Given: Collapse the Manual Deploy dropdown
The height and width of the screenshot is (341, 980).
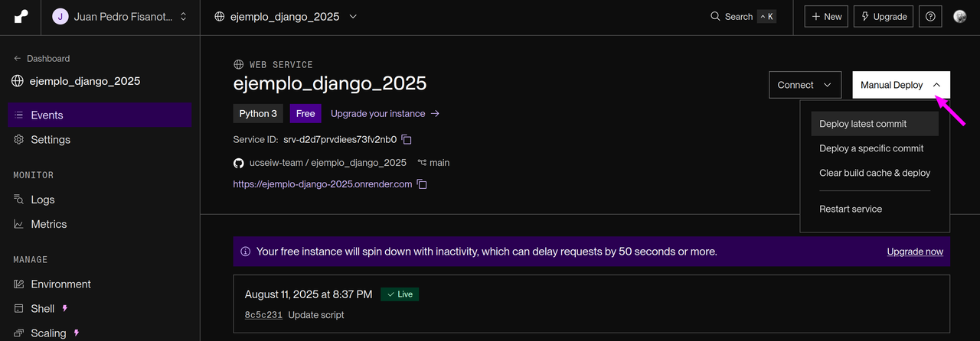Looking at the screenshot, I should coord(901,85).
